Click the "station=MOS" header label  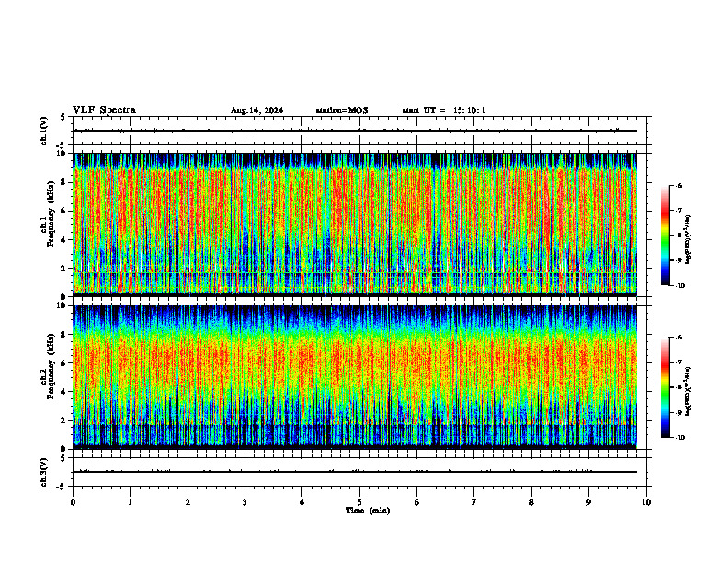[342, 110]
